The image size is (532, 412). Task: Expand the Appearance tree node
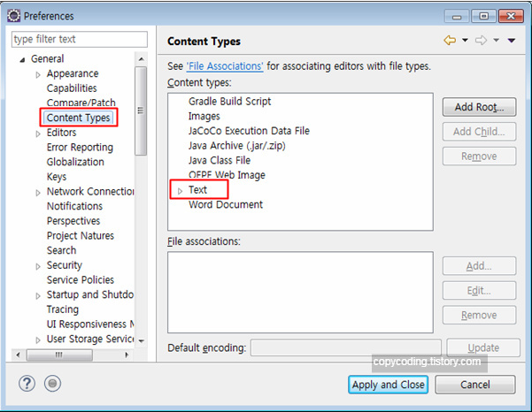(38, 74)
